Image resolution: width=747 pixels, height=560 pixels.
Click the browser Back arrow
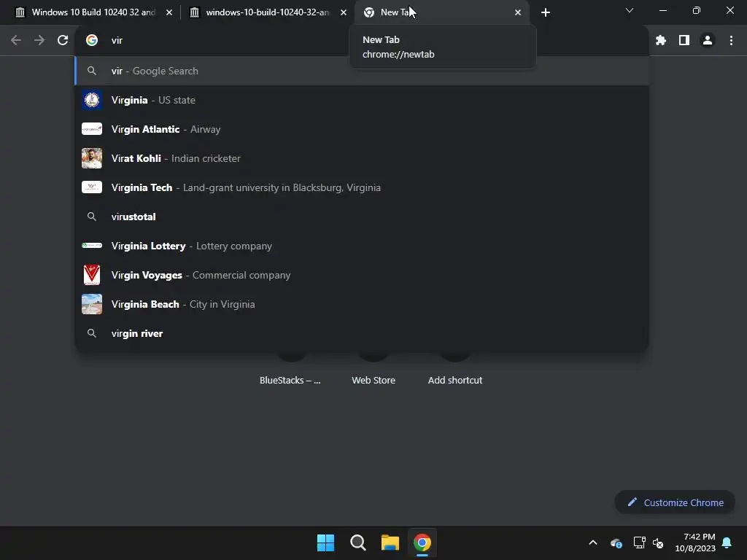[16, 41]
